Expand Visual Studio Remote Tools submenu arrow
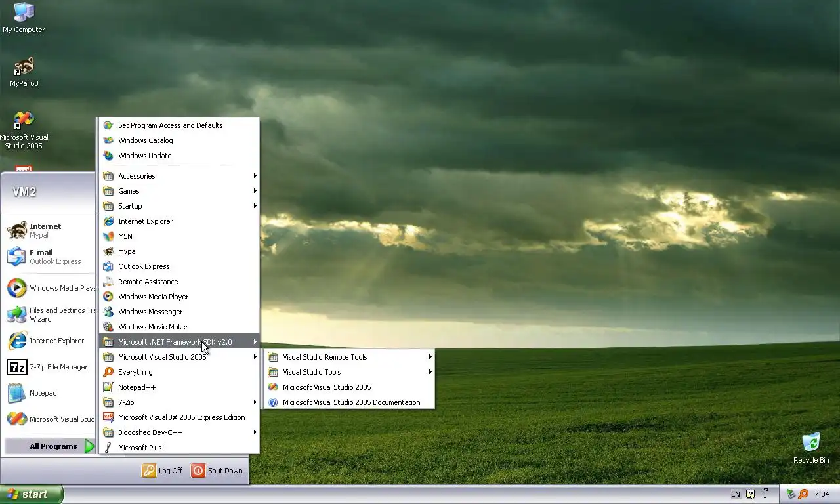This screenshot has width=840, height=504. tap(430, 357)
